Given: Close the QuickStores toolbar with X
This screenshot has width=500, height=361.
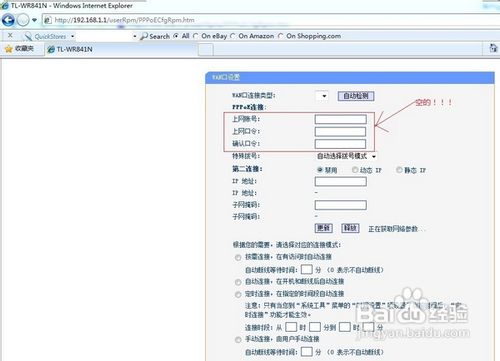Looking at the screenshot, I should click(10, 35).
